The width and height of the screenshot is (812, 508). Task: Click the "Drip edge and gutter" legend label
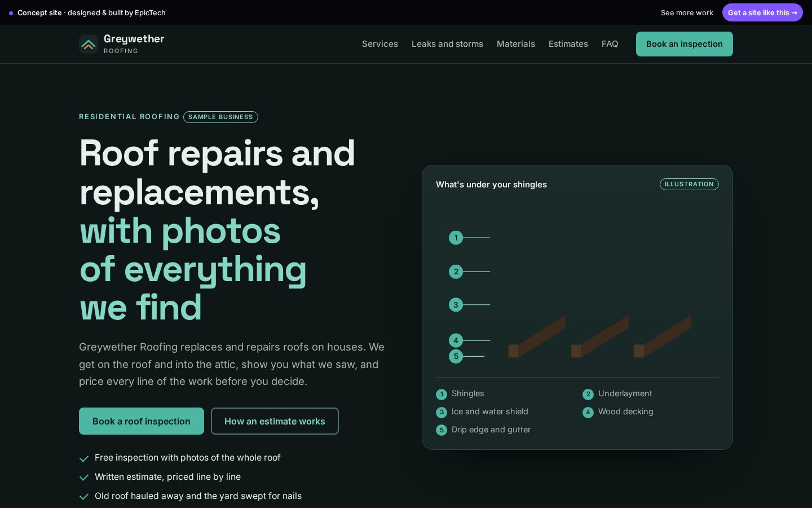click(x=491, y=430)
